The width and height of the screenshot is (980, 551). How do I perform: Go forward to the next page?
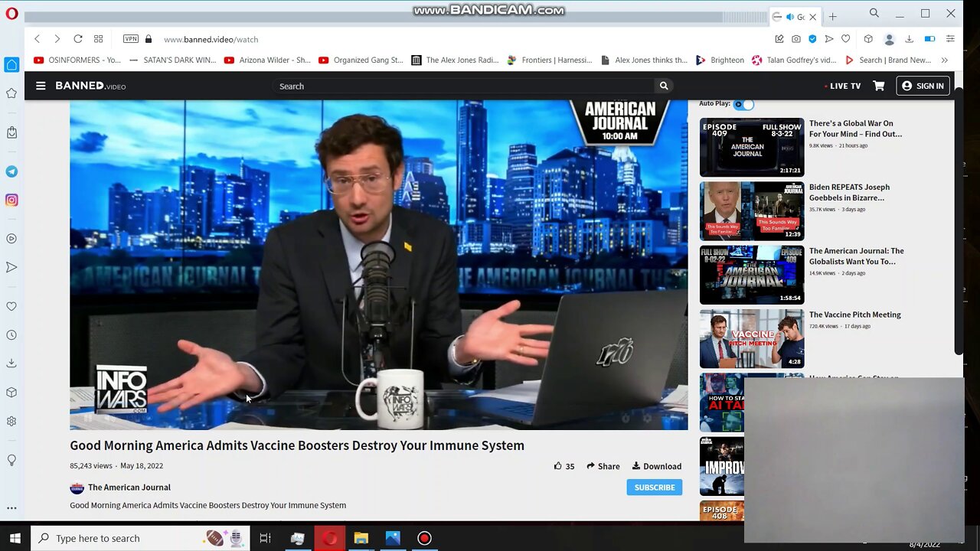(57, 39)
